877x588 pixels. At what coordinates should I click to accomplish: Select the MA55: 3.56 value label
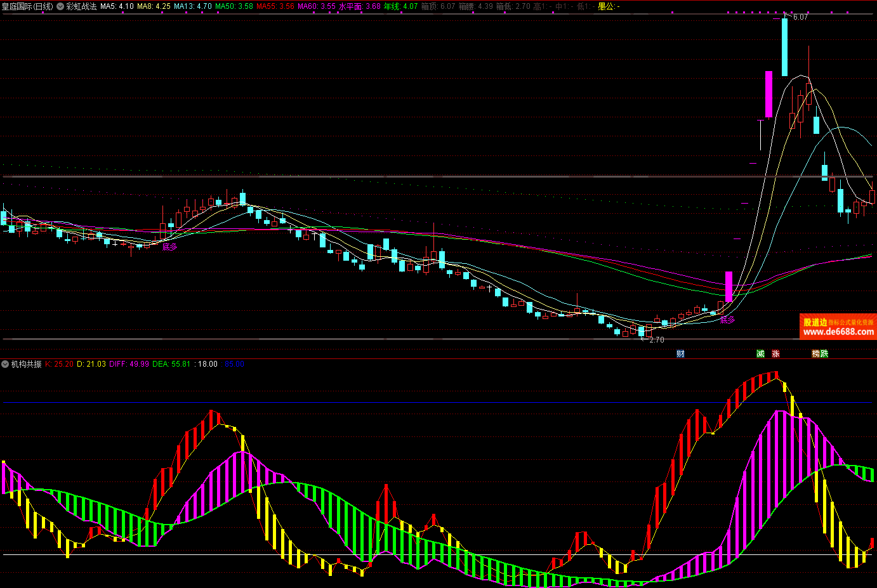[x=275, y=6]
